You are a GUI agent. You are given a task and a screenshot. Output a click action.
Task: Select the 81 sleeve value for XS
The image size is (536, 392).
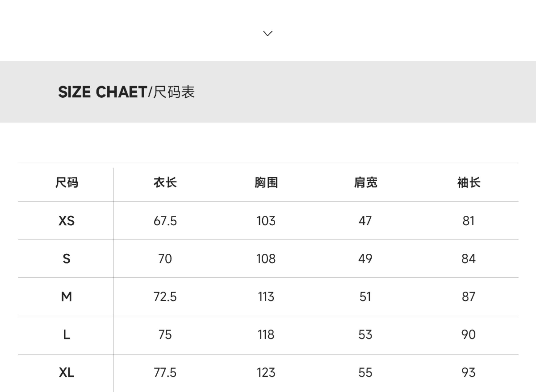pos(469,221)
